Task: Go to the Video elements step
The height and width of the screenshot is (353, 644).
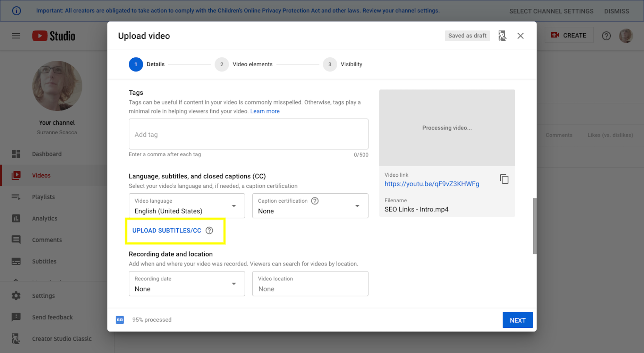Action: pos(244,64)
